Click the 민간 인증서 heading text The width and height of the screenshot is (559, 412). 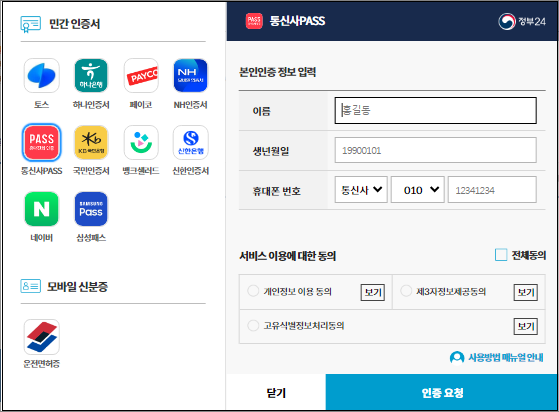75,24
